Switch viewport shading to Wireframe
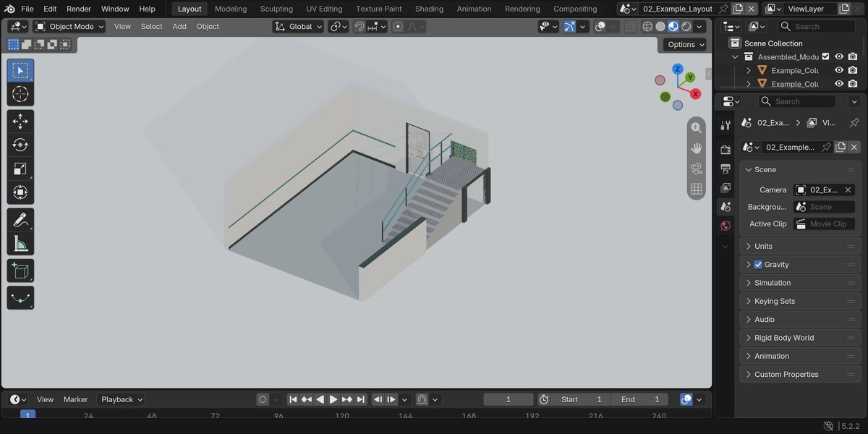868x434 pixels. (647, 26)
